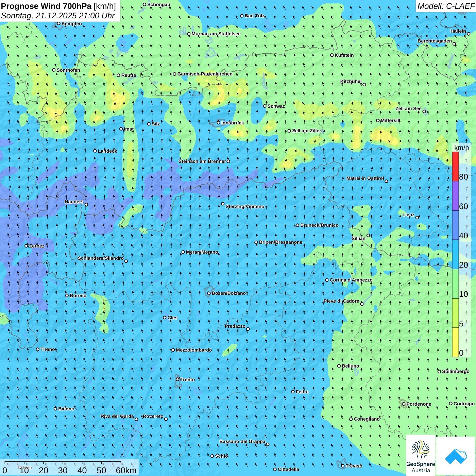Click the Kufstein city label
The width and height of the screenshot is (476, 476).
pos(344,55)
